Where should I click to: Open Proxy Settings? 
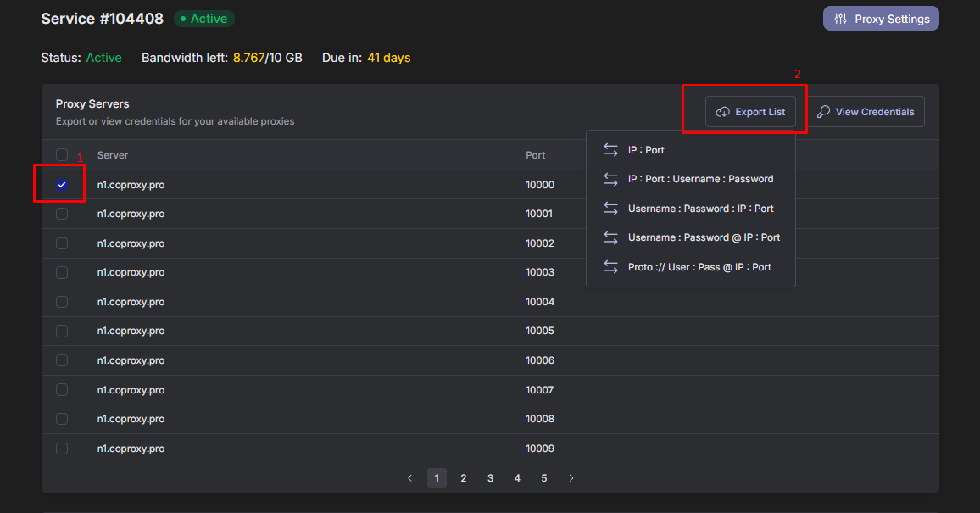click(x=881, y=19)
